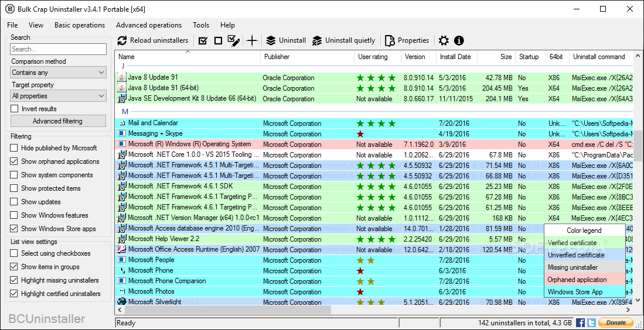Image resolution: width=644 pixels, height=330 pixels.
Task: Sort by the Name column header
Action: [x=188, y=57]
